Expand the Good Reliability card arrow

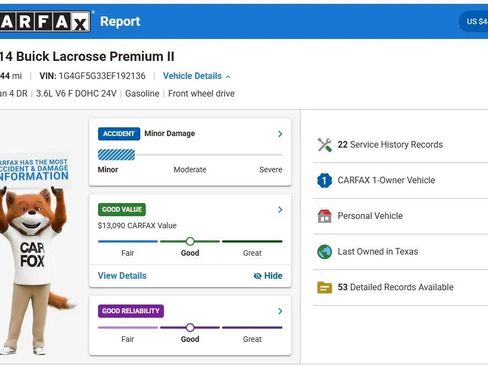(x=280, y=311)
